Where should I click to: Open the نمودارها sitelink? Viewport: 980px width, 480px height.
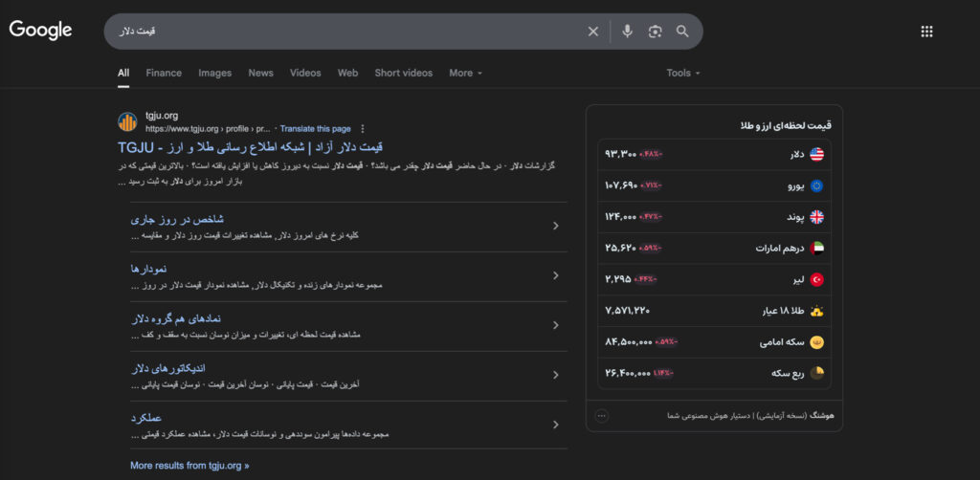click(148, 269)
